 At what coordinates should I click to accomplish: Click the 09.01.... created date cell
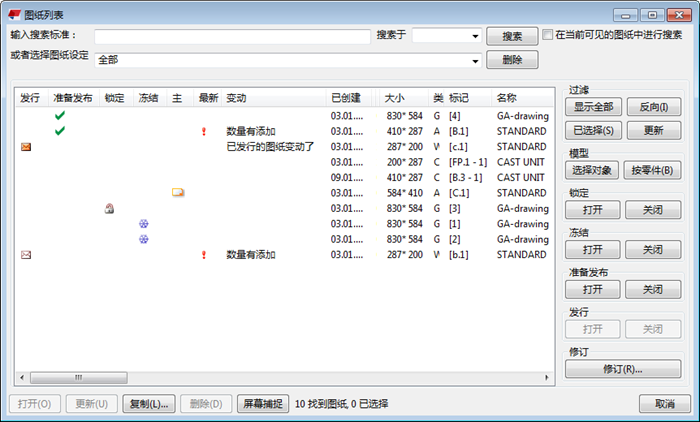point(347,178)
